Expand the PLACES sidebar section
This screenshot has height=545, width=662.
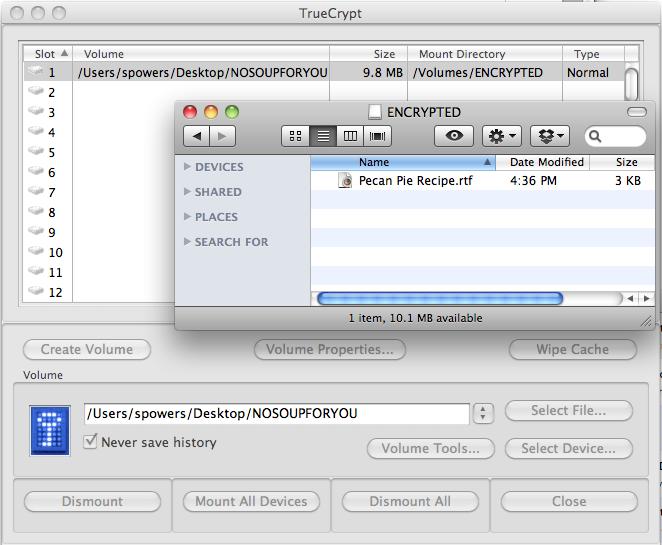[188, 217]
